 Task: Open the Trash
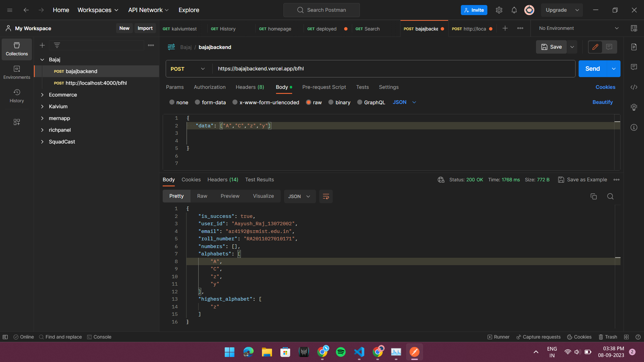point(608,337)
